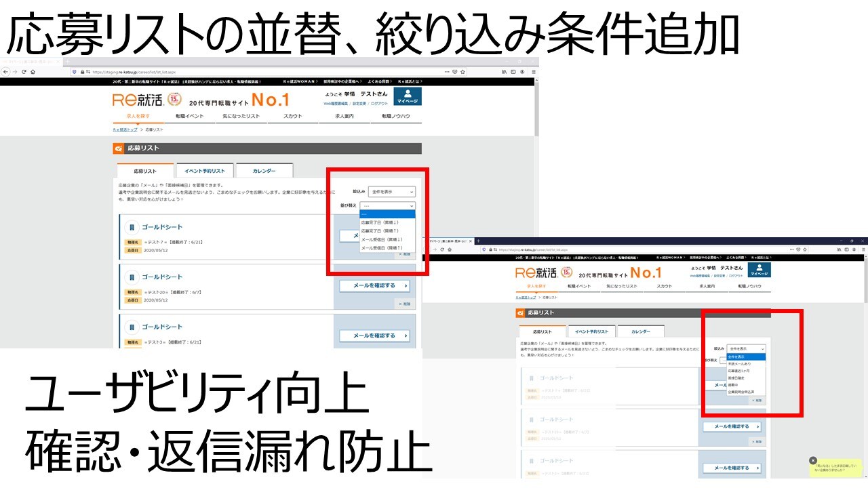Screen dimensions: 868x488
Task: Go to 気になったリスト in the left window
Action: 241,117
